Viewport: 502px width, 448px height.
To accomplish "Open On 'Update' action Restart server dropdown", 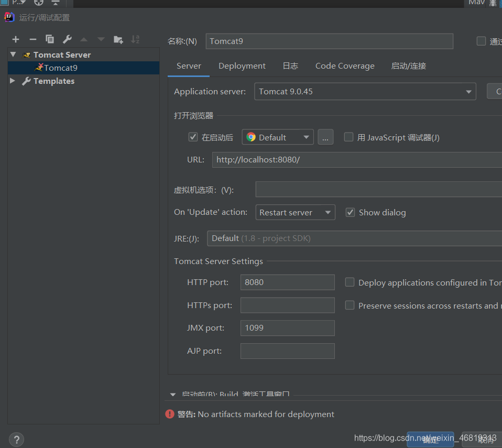I will pos(295,212).
